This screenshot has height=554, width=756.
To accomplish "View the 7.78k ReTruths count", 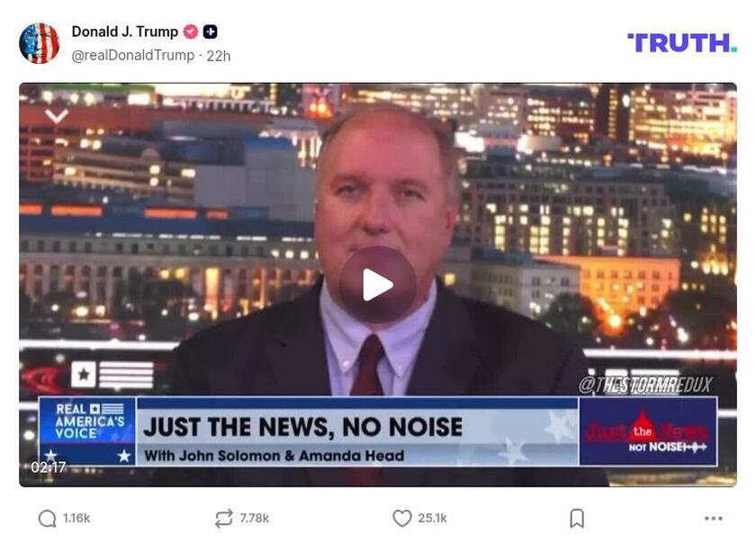I will (254, 518).
